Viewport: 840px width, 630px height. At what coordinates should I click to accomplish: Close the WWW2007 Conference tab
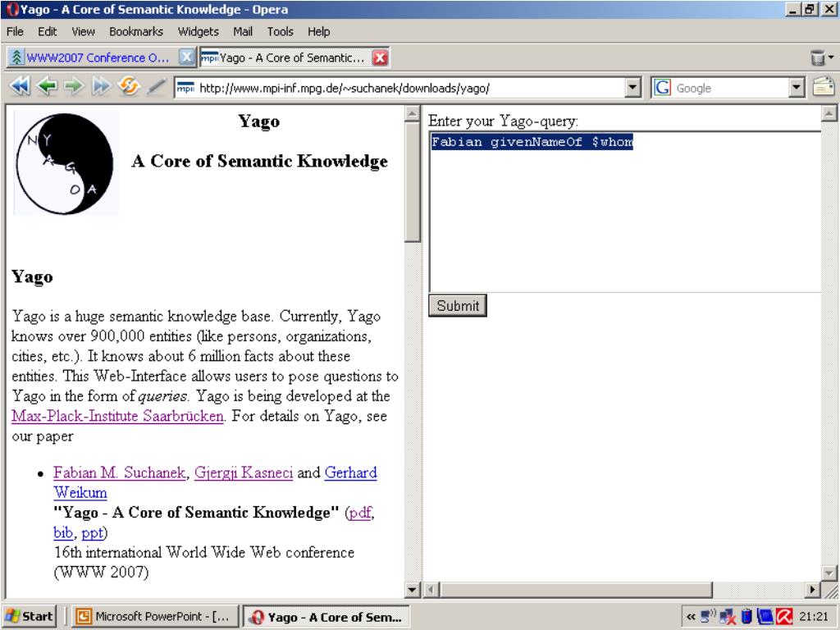tap(186, 57)
